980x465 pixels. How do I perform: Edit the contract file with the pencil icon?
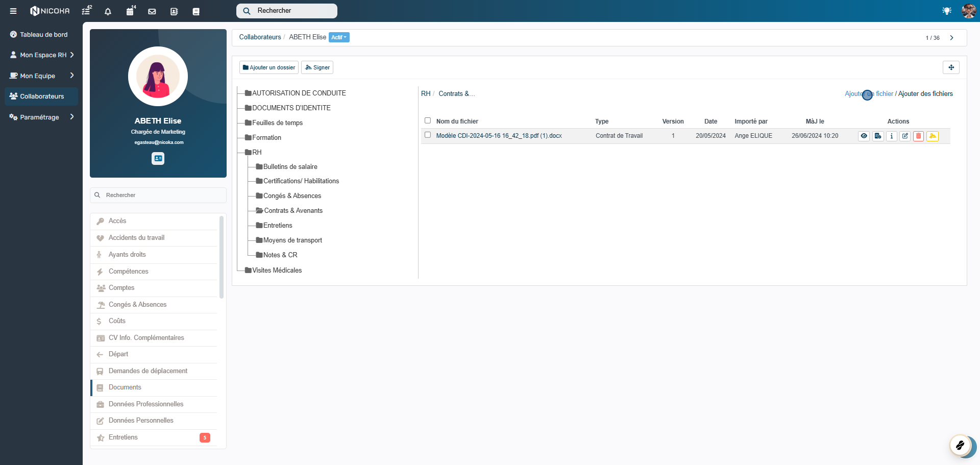(x=904, y=136)
